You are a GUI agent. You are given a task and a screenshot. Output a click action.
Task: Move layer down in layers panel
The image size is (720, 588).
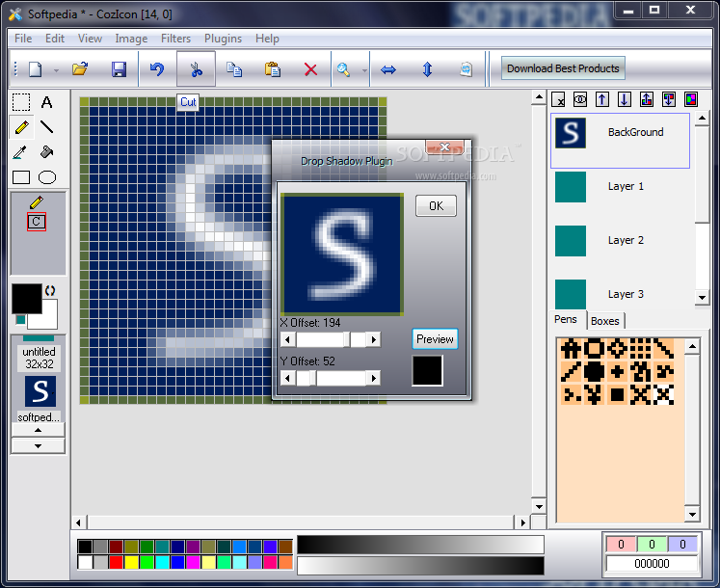(x=624, y=99)
